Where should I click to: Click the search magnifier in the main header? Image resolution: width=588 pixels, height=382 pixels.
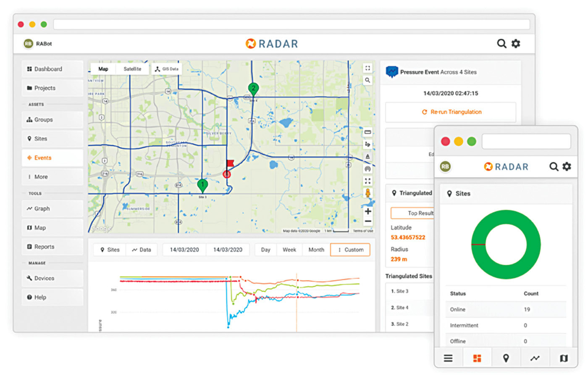501,44
